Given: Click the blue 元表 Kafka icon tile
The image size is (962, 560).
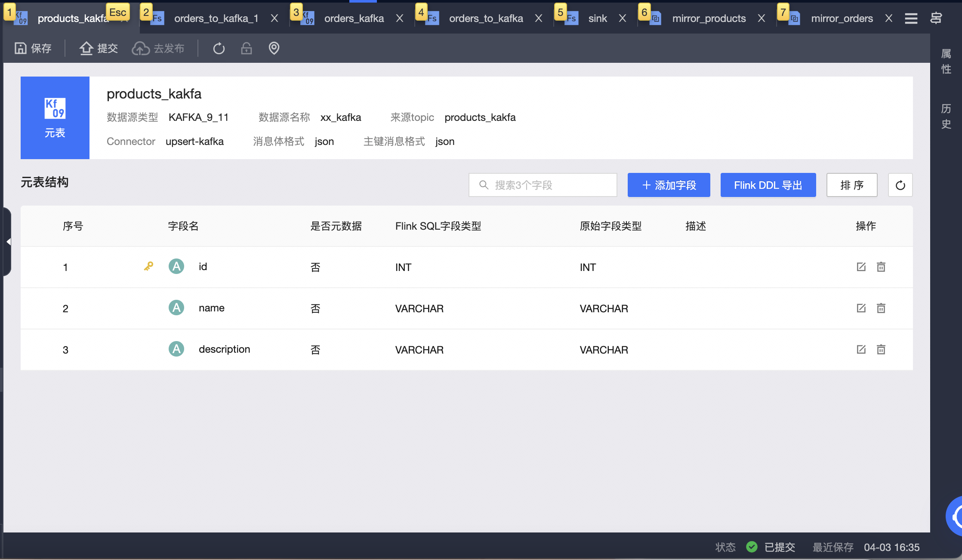Looking at the screenshot, I should point(55,118).
